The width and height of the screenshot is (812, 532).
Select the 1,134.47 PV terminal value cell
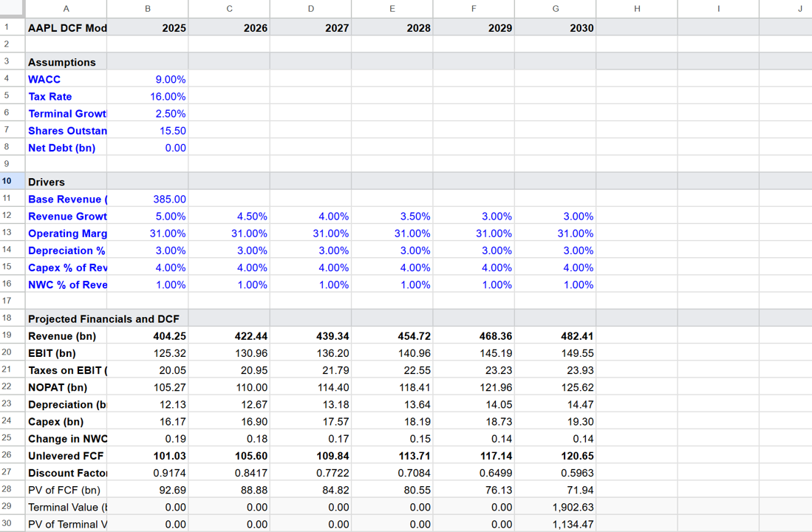tap(555, 524)
